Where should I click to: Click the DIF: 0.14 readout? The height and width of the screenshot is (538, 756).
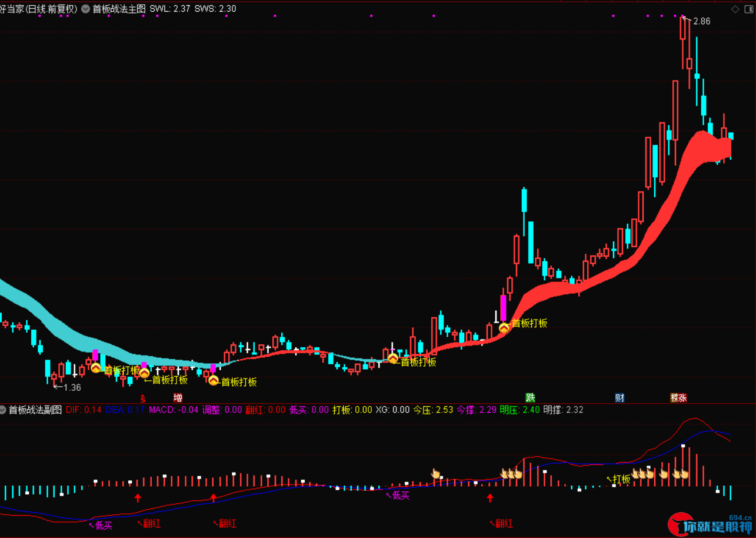84,410
